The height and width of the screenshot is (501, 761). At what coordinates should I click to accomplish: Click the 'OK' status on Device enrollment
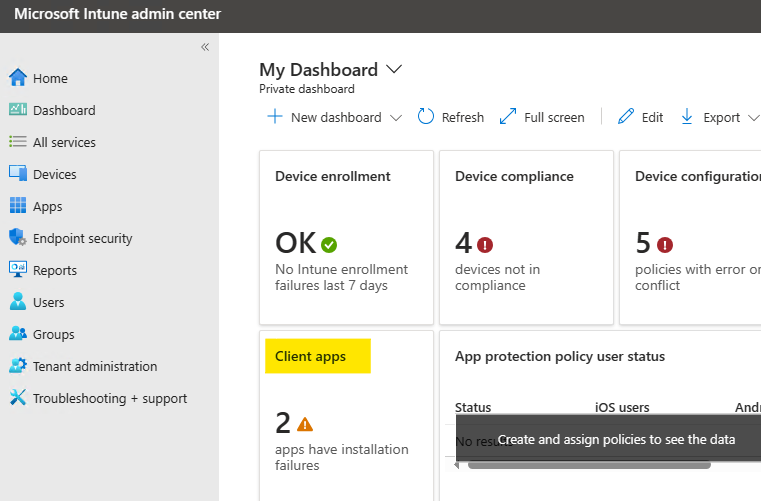tap(296, 243)
